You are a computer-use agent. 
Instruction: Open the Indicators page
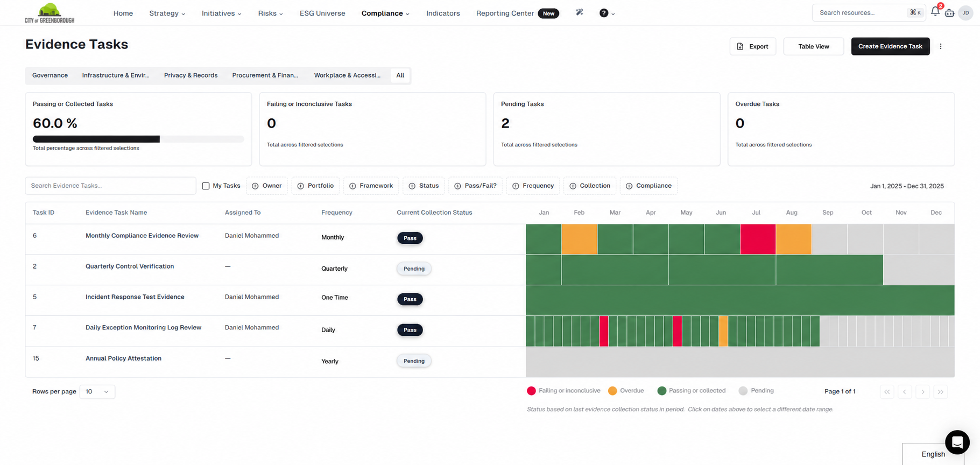(x=443, y=13)
